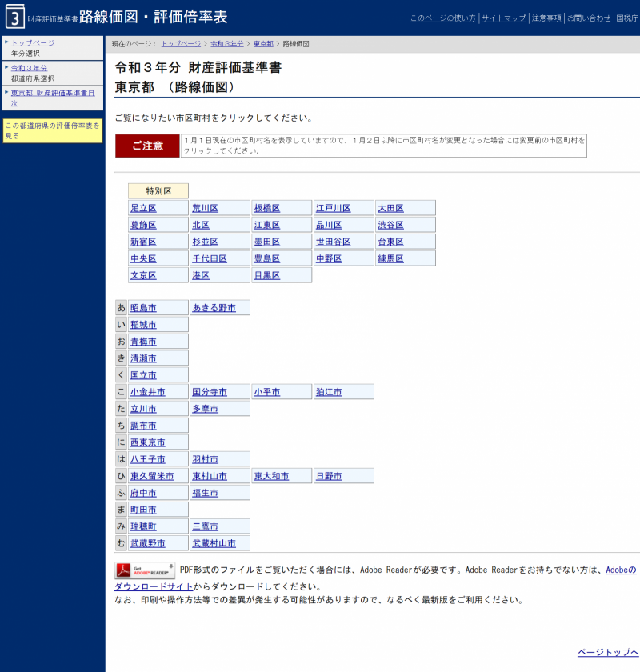Go to 三鷹市 page
The height and width of the screenshot is (672, 640).
point(206,526)
